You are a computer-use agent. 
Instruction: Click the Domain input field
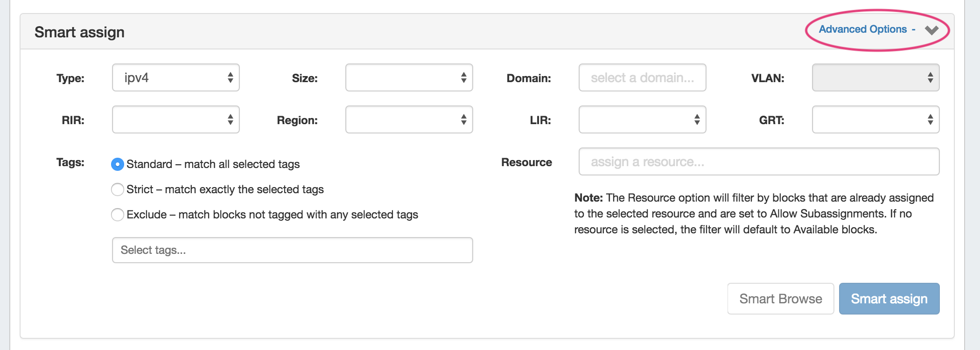[x=642, y=77]
